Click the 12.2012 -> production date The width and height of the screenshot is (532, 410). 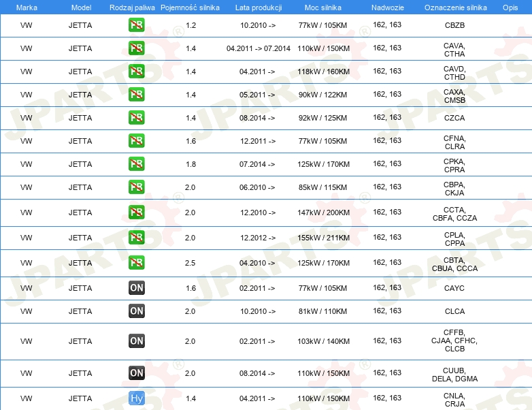[x=258, y=238]
